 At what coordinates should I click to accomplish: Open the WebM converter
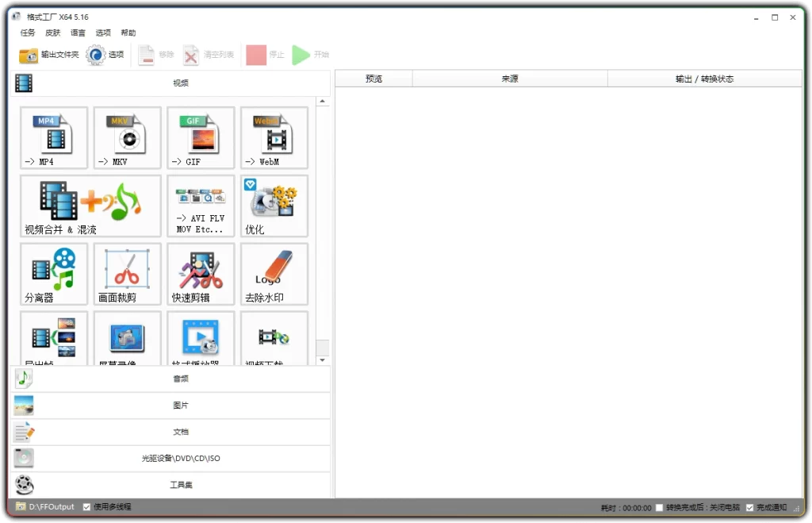(x=273, y=138)
